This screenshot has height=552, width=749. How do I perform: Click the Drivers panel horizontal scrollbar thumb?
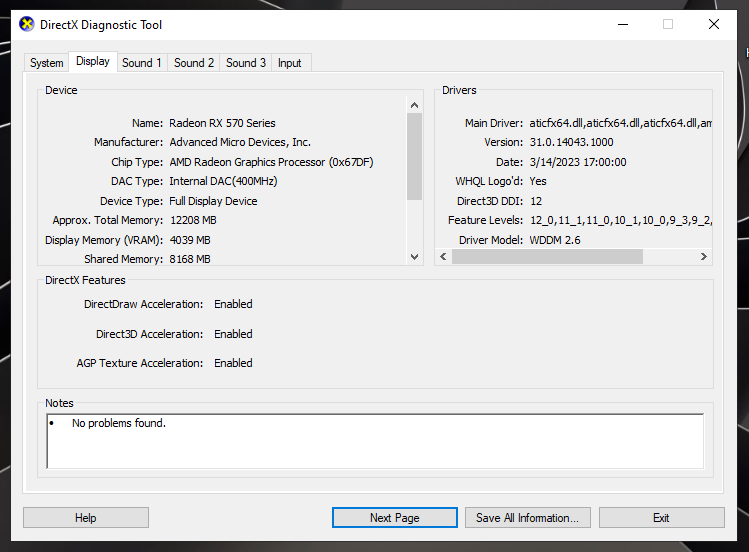click(x=547, y=256)
